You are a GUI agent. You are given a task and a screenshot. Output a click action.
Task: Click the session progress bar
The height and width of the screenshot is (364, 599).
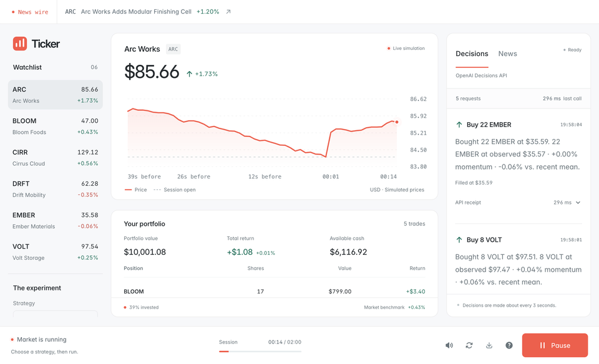click(x=260, y=352)
